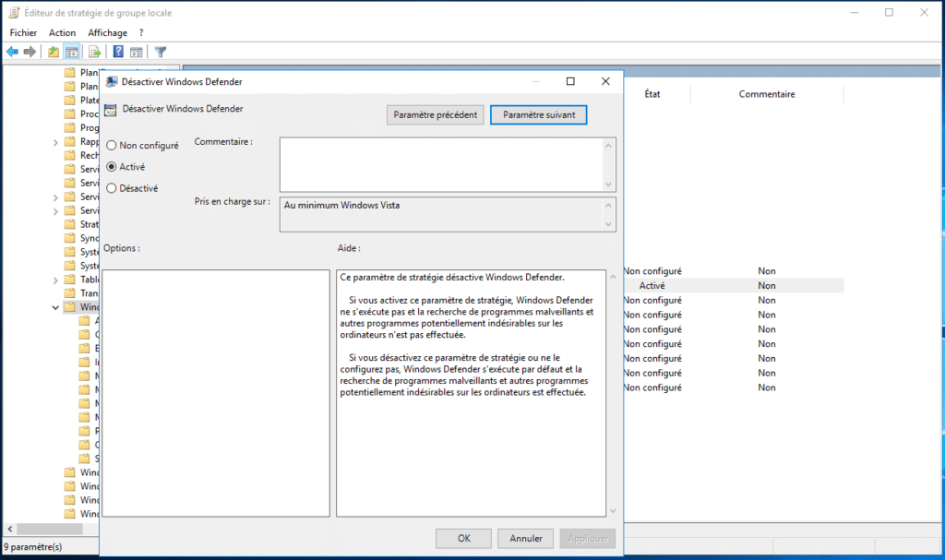Click the État column header

point(652,94)
